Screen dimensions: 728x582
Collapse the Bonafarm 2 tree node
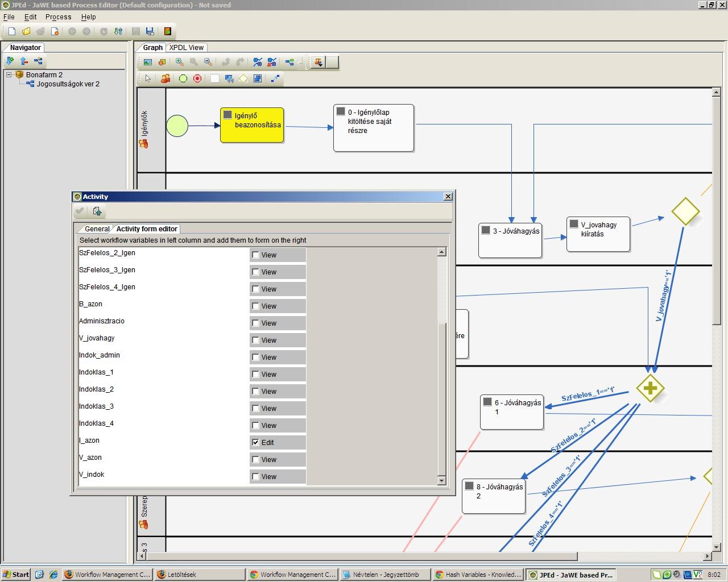click(x=9, y=74)
